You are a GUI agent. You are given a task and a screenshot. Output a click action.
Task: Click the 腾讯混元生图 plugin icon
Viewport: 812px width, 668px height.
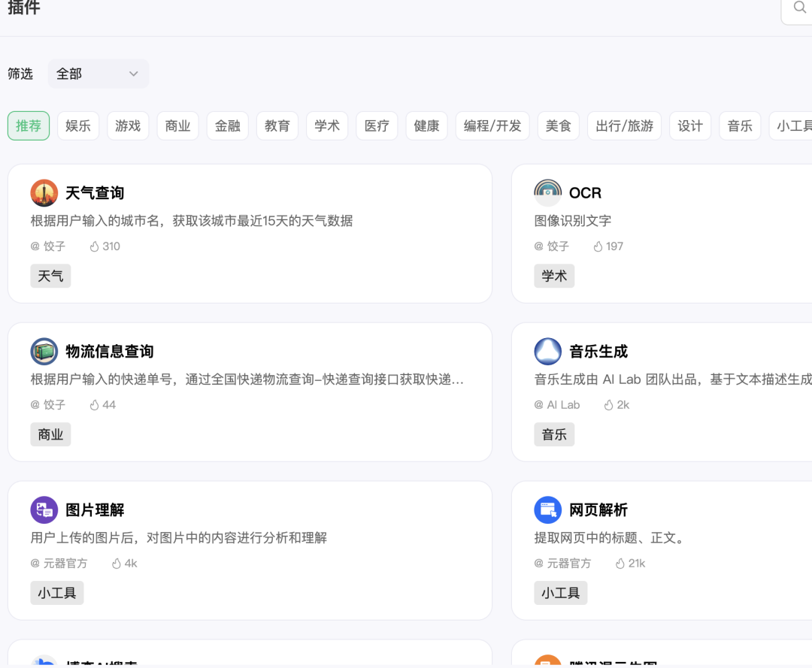coord(548,664)
